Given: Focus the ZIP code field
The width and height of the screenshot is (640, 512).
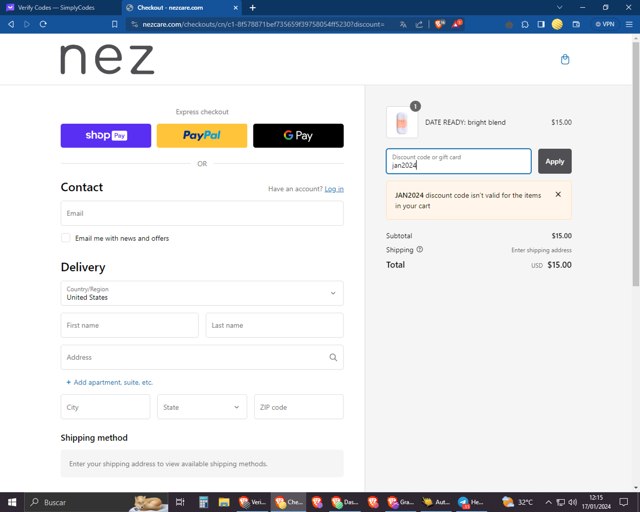Looking at the screenshot, I should pyautogui.click(x=299, y=407).
